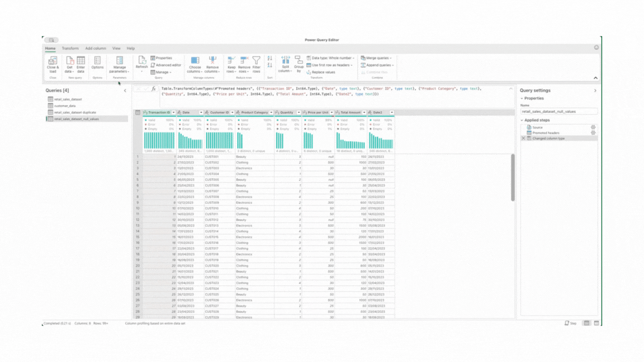Expand the formula bar with the caret
The width and height of the screenshot is (644, 362).
coord(511,89)
